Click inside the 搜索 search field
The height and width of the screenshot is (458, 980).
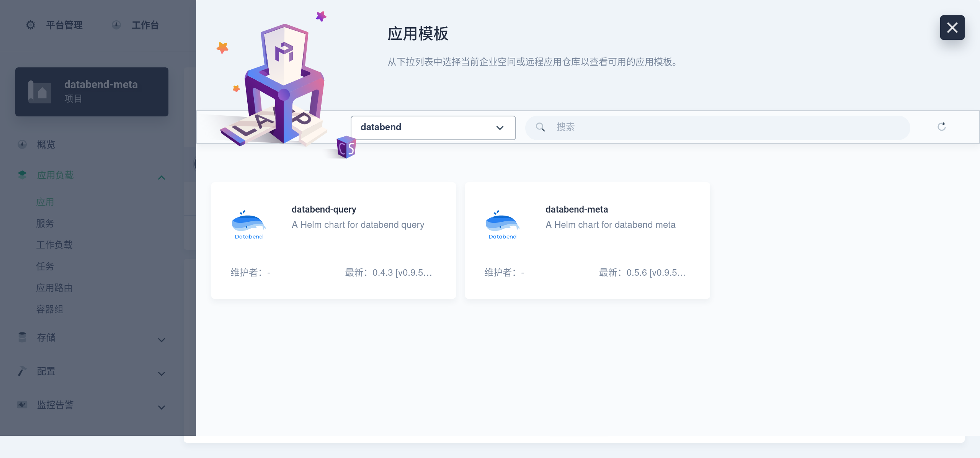[x=727, y=127]
